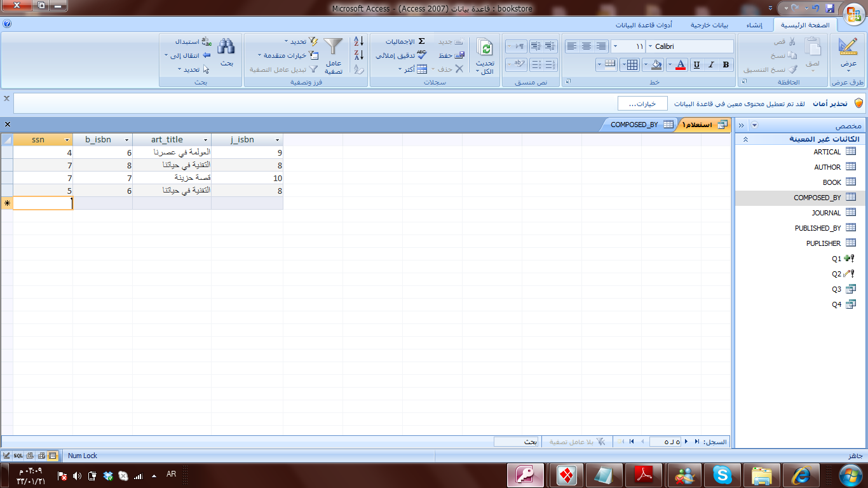
Task: Open the Skype taskbar icon
Action: (722, 475)
